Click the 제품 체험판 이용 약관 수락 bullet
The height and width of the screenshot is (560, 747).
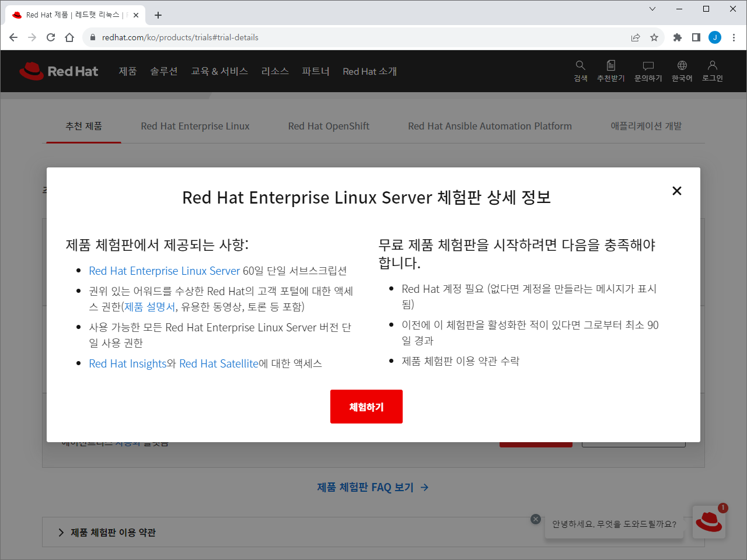coord(460,361)
